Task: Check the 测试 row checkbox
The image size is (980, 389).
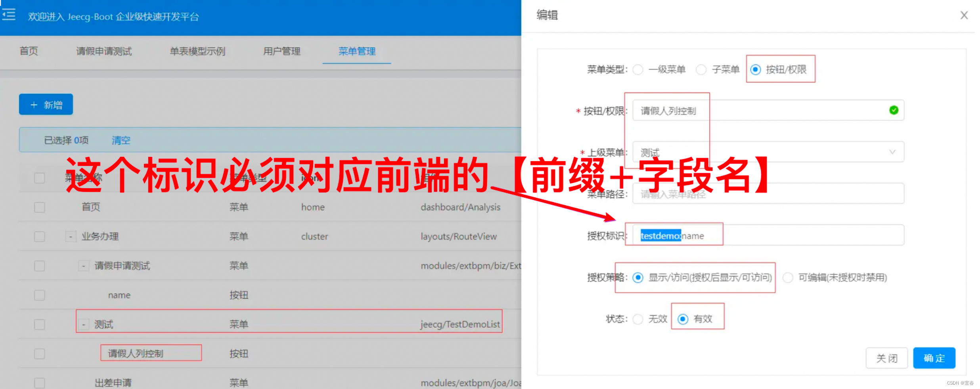Action: coord(39,324)
